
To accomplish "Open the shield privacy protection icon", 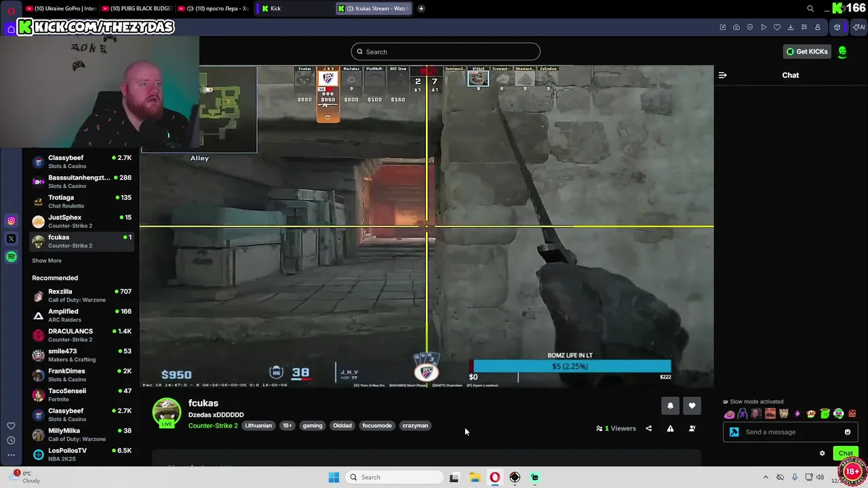I will [x=750, y=27].
